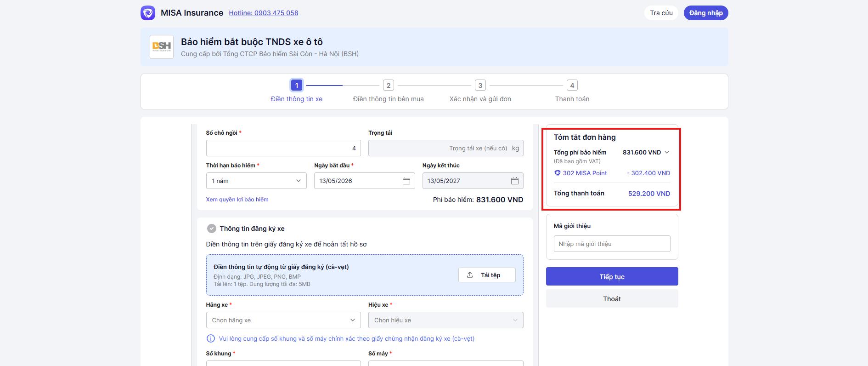
Task: Click the check circle beside Thông tin đăng ký xe
Action: click(x=212, y=229)
